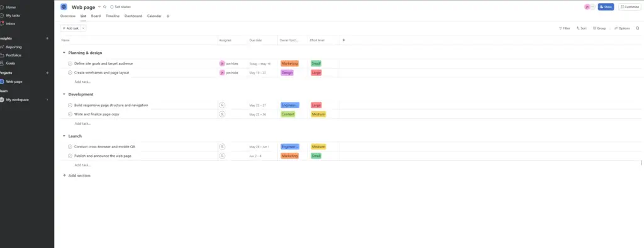Click Add task under Planning & design
The width and height of the screenshot is (644, 248).
pyautogui.click(x=82, y=82)
